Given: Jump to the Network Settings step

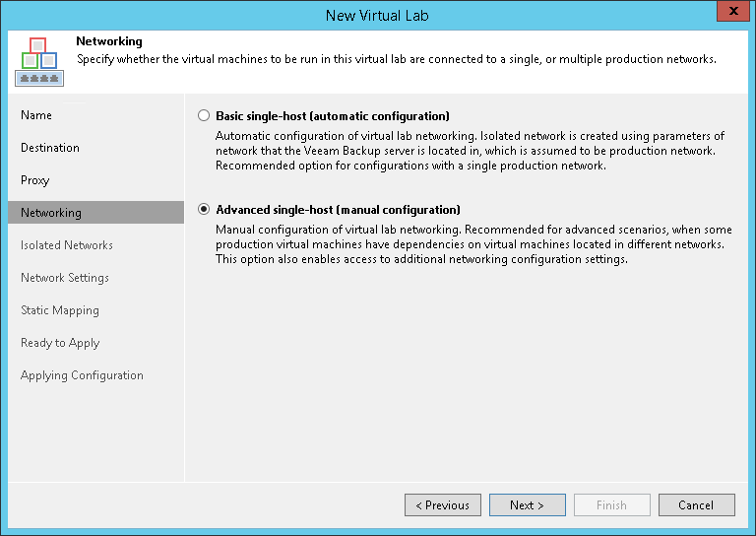Looking at the screenshot, I should click(x=65, y=278).
